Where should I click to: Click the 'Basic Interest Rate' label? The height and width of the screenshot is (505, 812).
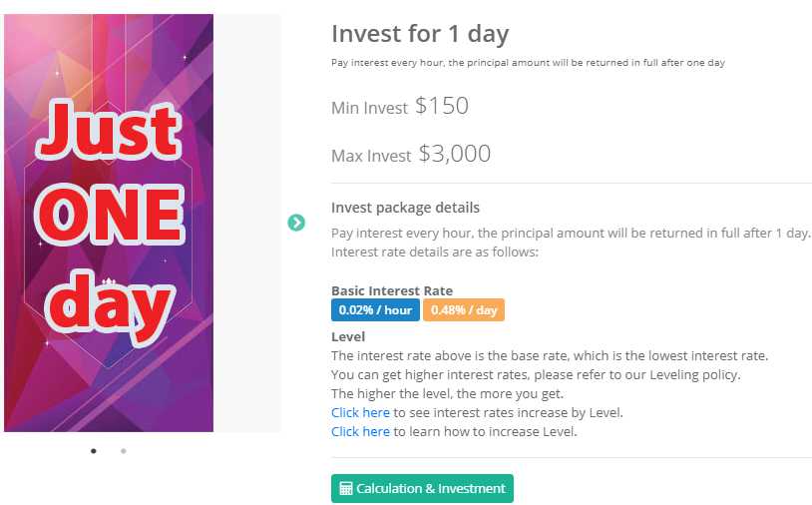(x=392, y=290)
